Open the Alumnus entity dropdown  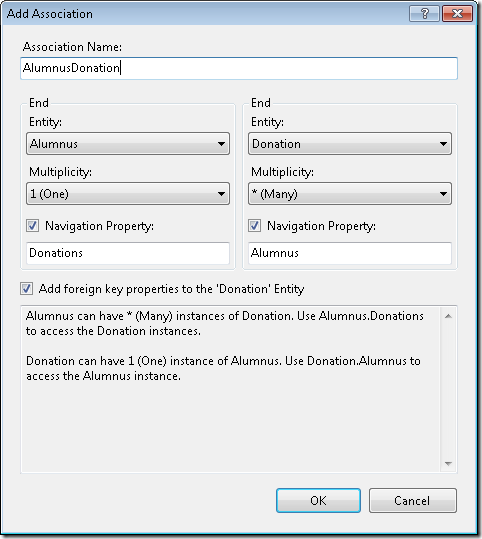128,144
